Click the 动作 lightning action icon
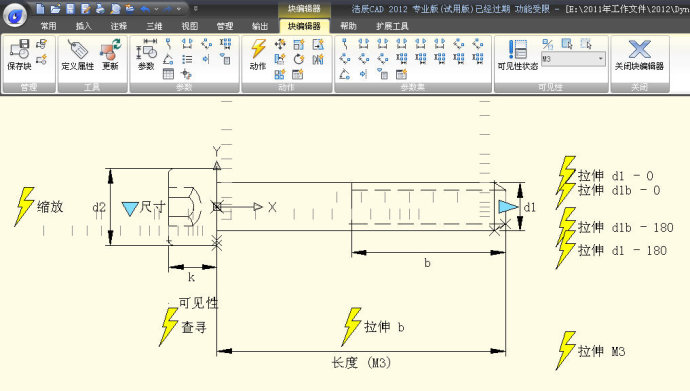Viewport: 690px width, 391px height. pyautogui.click(x=258, y=55)
